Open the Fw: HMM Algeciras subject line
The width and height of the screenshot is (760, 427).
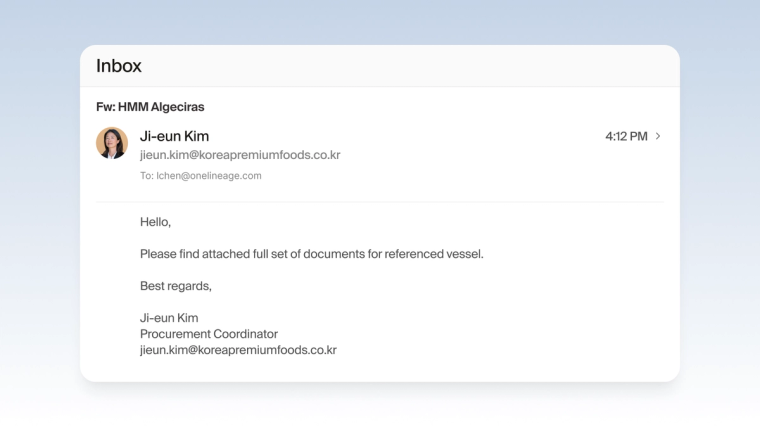[x=150, y=107]
